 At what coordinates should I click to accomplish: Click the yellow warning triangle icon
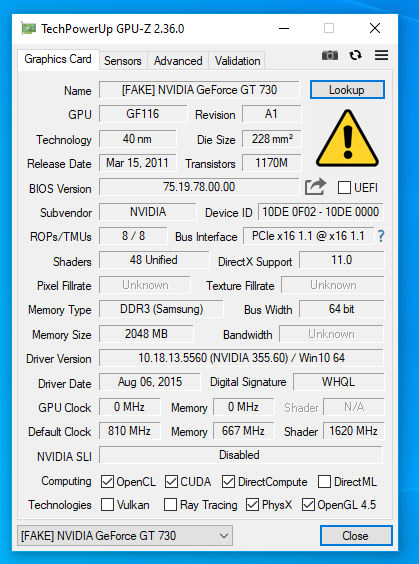pyautogui.click(x=347, y=138)
